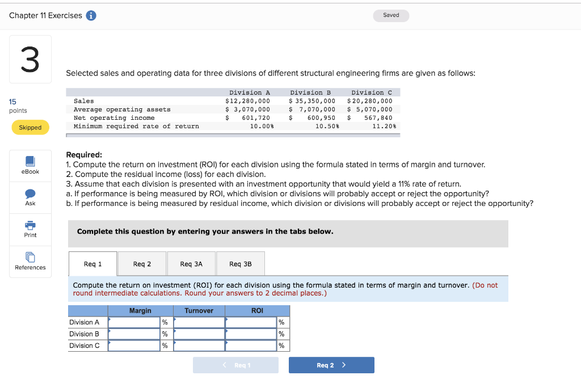Viewport: 581px width, 392px height.
Task: Click Division C's ROI input field
Action: pyautogui.click(x=251, y=345)
